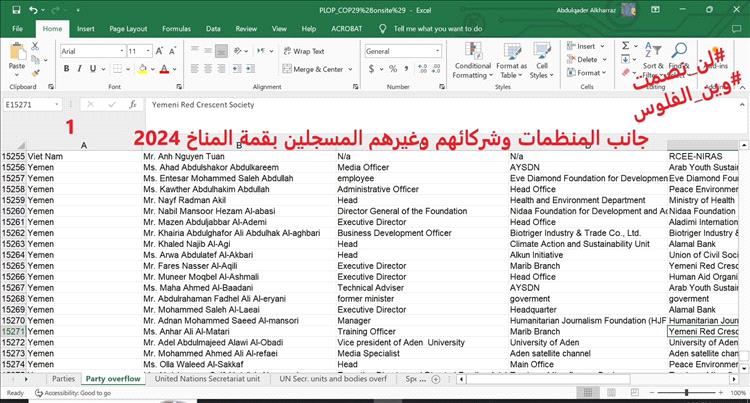
Task: Apply fill color to cell
Action: tap(143, 69)
